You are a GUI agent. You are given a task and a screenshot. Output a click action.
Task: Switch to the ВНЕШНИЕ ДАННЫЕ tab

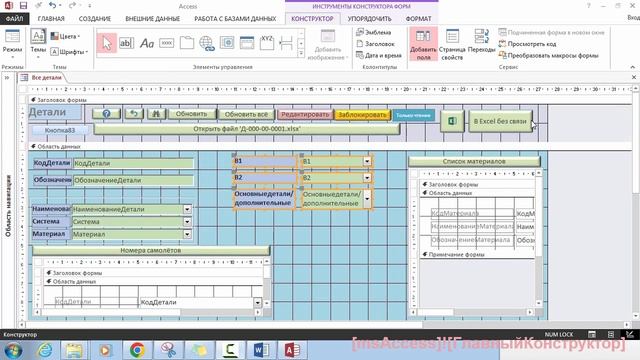point(153,19)
